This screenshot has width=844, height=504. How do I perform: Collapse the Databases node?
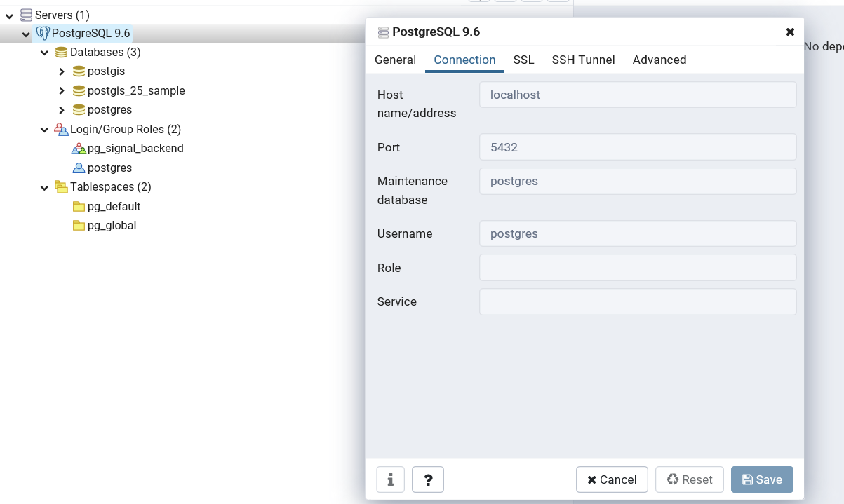click(x=44, y=53)
